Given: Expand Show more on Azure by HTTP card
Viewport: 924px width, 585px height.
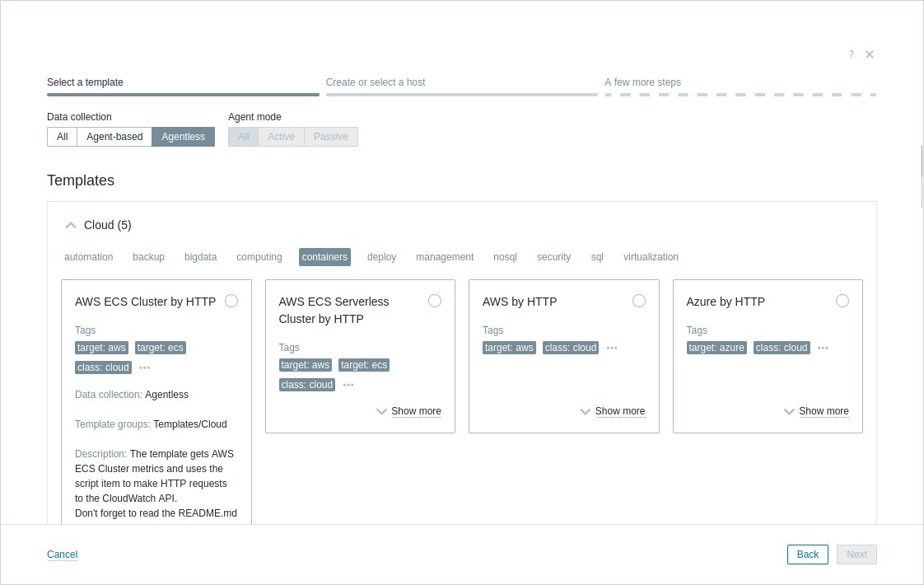Looking at the screenshot, I should 817,411.
